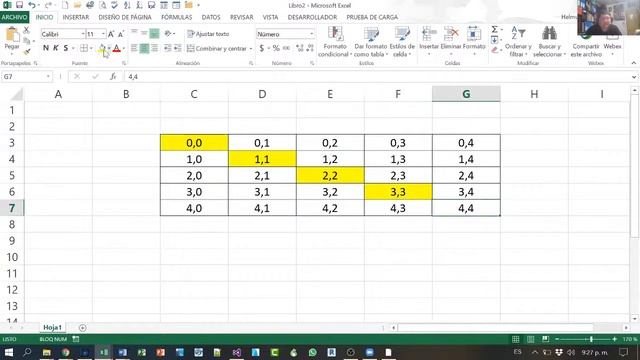
Task: Open Estilos de celda gallery
Action: (x=402, y=42)
